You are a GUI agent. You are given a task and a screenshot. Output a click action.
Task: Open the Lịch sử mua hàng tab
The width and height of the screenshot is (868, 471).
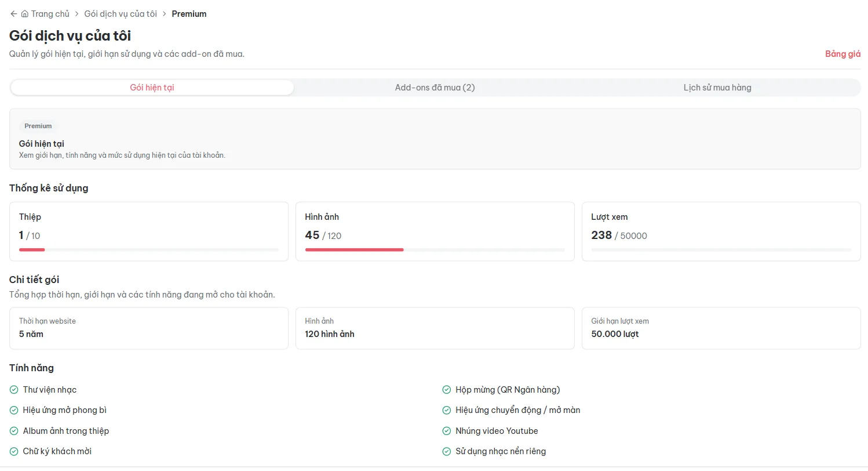717,88
